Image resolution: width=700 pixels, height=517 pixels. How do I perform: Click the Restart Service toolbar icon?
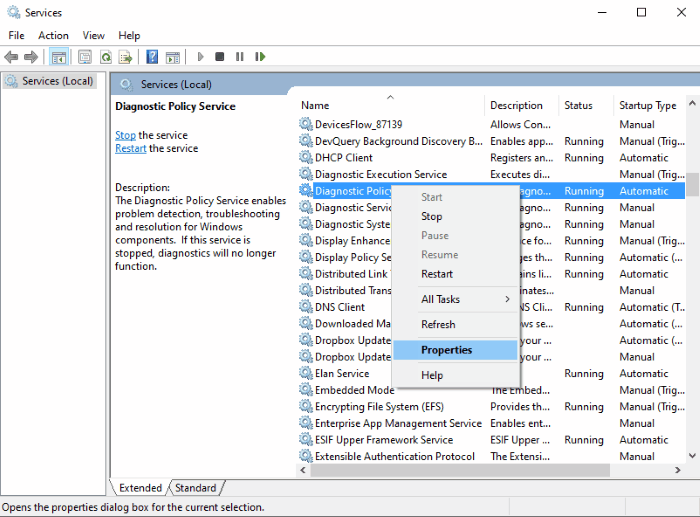[260, 57]
